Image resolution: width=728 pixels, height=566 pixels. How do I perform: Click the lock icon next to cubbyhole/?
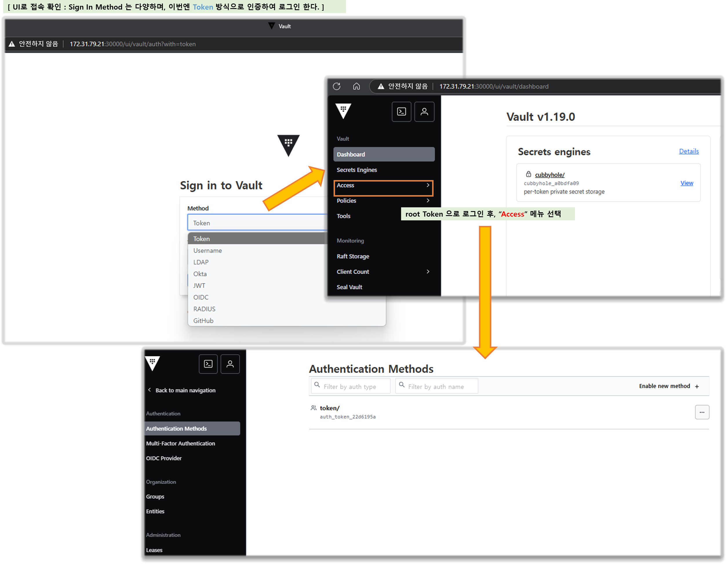point(529,174)
